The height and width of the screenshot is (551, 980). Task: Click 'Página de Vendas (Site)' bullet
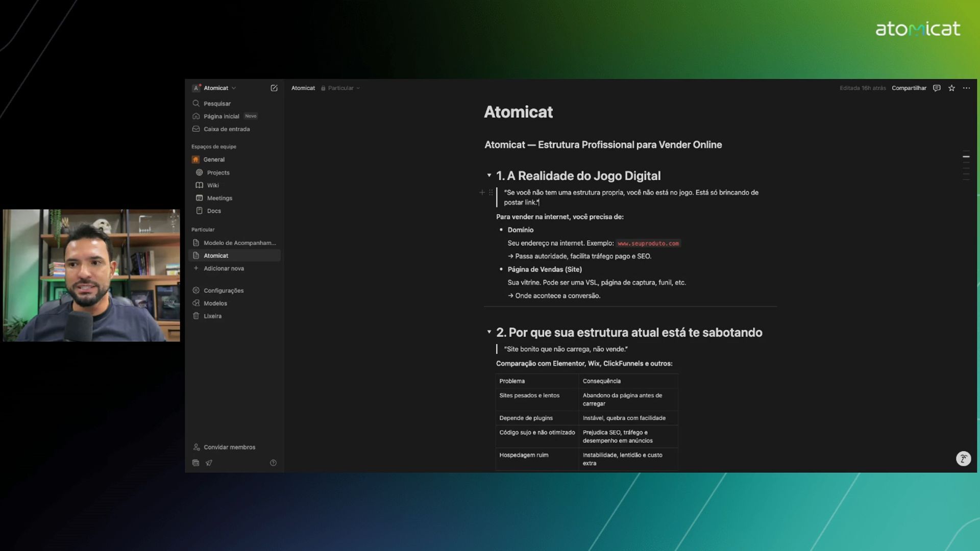[545, 269]
